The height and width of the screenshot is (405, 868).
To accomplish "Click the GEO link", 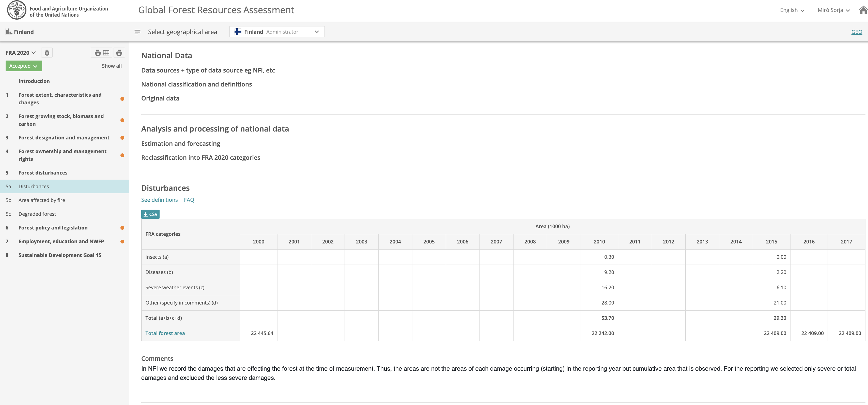I will (857, 31).
